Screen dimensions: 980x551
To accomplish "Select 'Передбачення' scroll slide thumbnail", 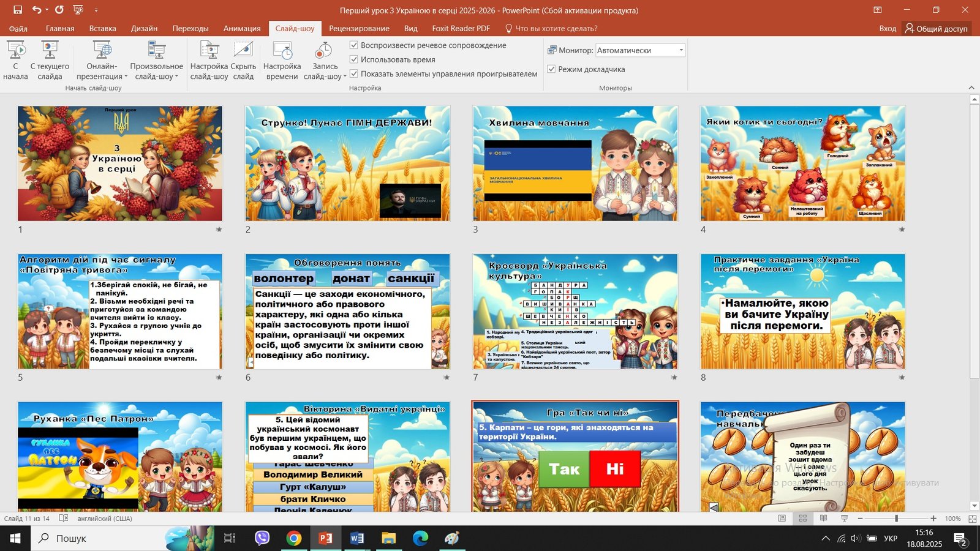I will click(x=803, y=457).
